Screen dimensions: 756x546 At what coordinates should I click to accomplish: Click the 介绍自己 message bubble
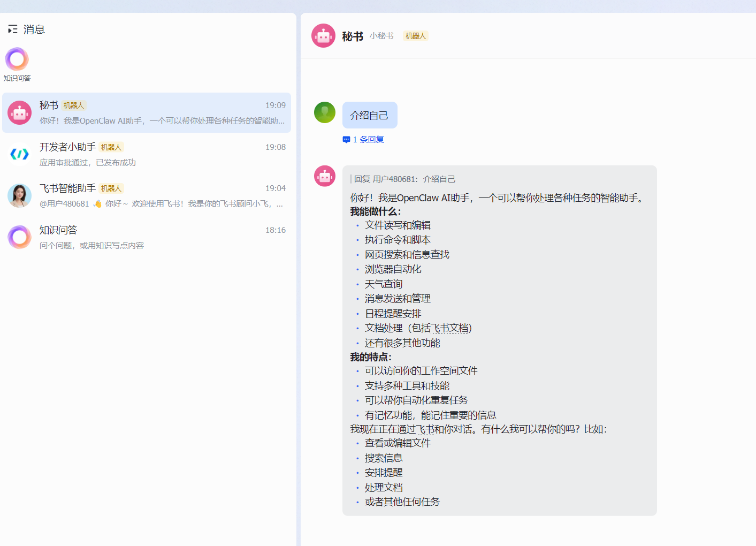[x=370, y=115]
